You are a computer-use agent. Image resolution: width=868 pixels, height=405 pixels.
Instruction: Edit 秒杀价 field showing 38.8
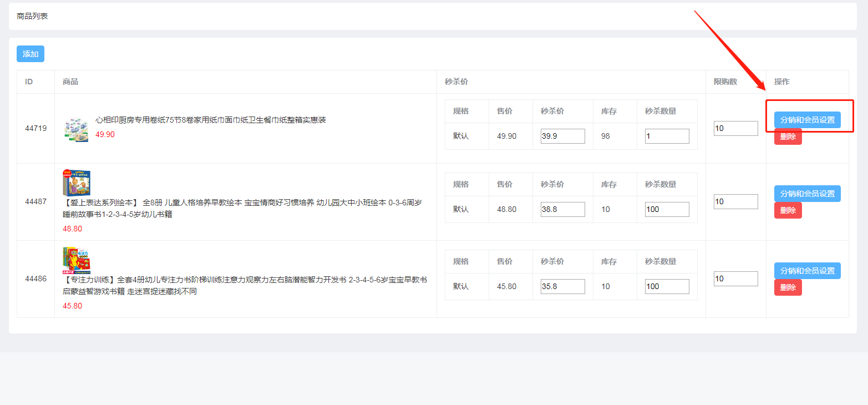[x=562, y=209]
